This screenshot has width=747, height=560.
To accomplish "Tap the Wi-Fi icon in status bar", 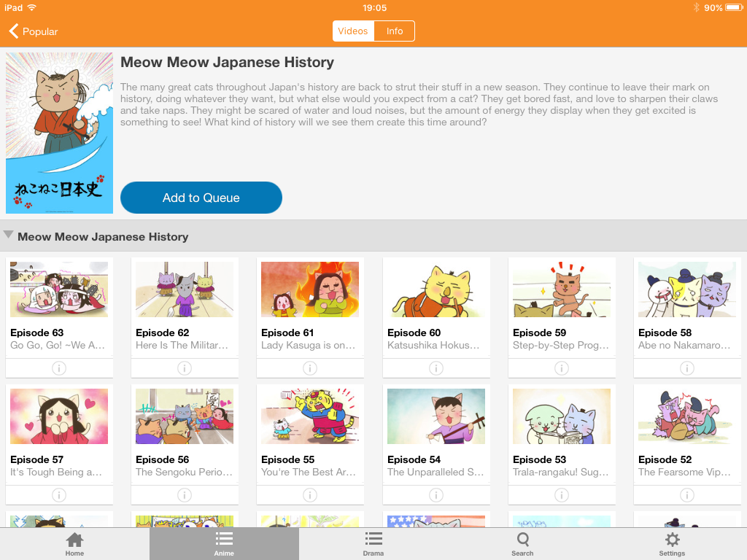I will coord(32,7).
